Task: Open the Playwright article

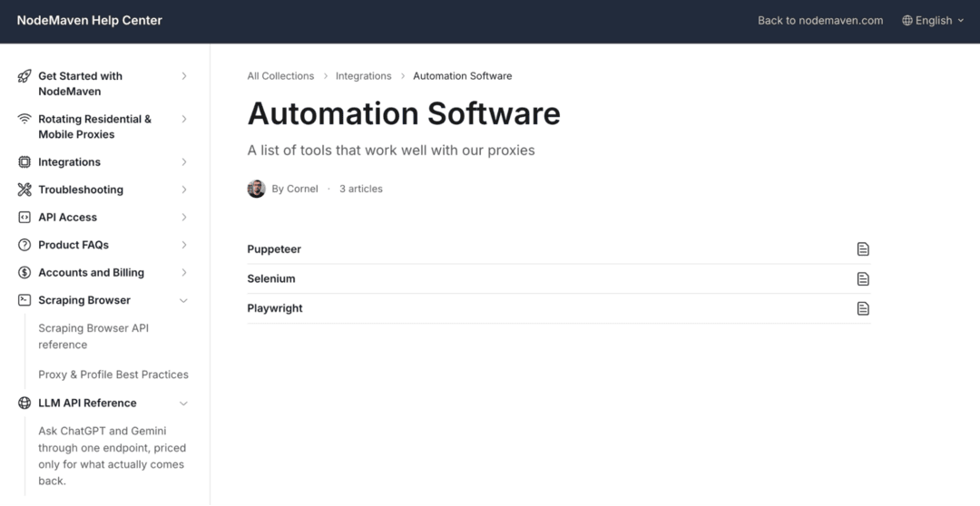Action: click(x=559, y=308)
